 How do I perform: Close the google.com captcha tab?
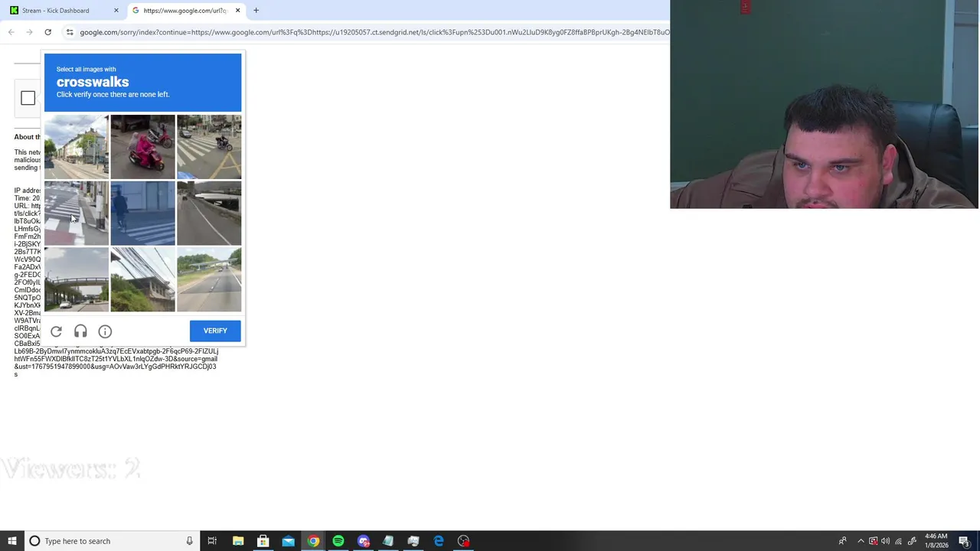[237, 11]
